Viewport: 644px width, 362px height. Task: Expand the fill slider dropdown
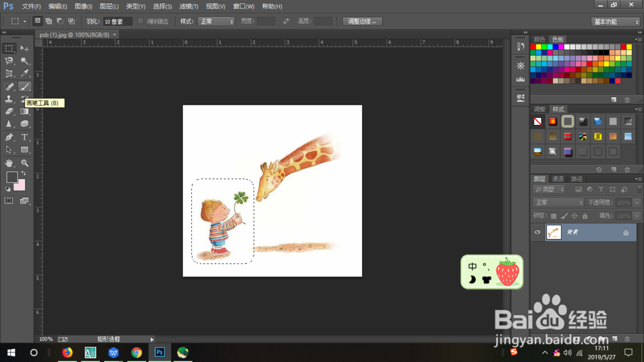coord(637,216)
